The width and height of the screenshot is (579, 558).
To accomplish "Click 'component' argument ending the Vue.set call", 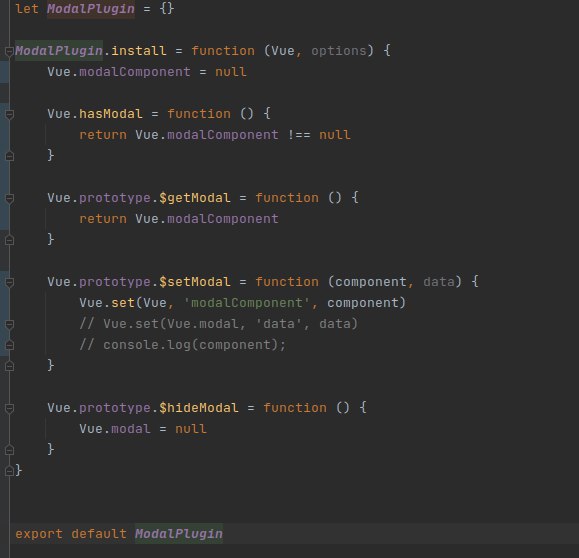I will click(x=363, y=303).
